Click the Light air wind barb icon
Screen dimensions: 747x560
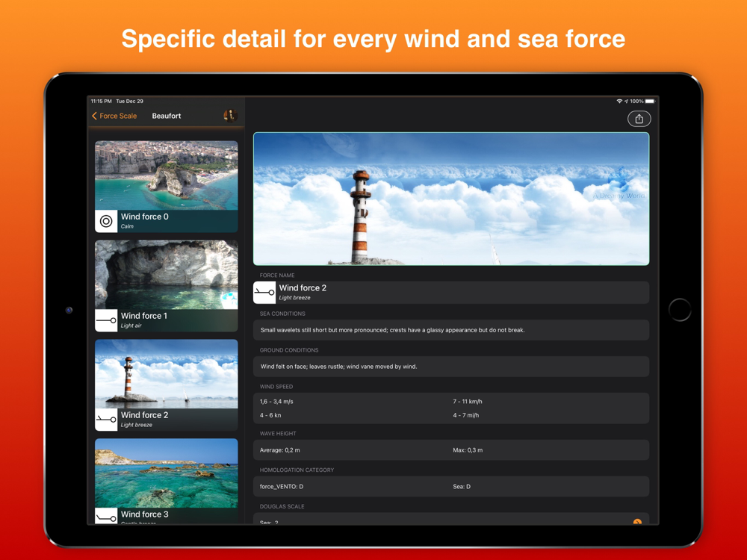click(106, 320)
